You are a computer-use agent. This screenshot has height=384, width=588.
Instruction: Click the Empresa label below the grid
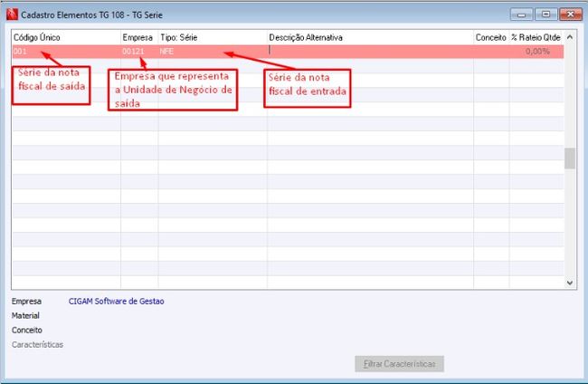tap(26, 301)
